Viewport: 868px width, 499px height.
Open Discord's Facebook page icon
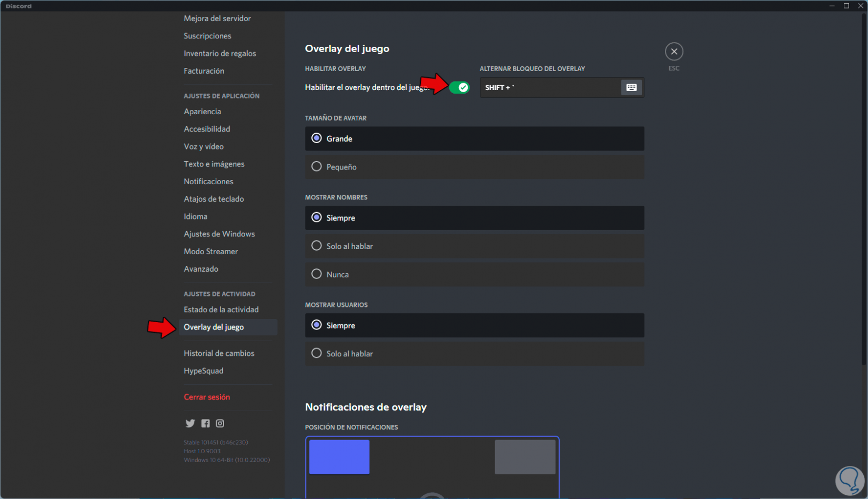click(x=205, y=423)
